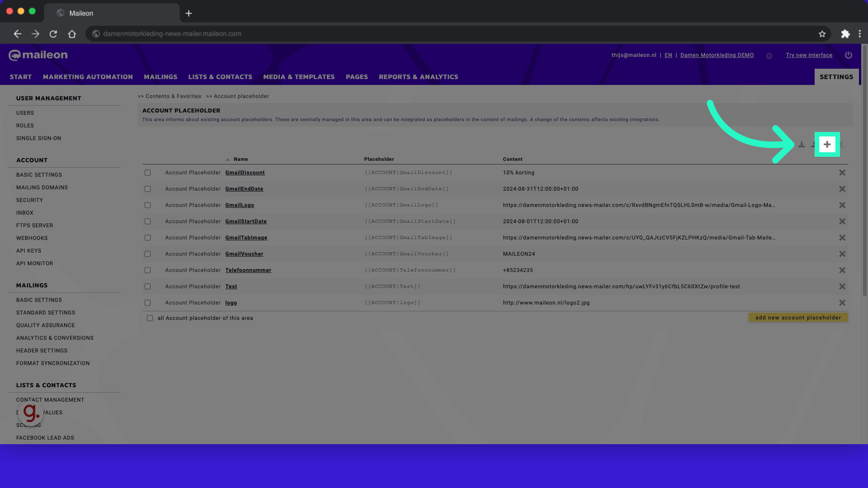
Task: Open the MARKETING AUTOMATION menu
Action: point(88,77)
